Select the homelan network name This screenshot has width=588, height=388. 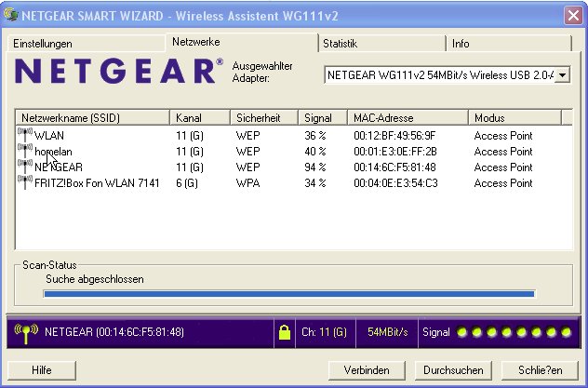pos(53,152)
